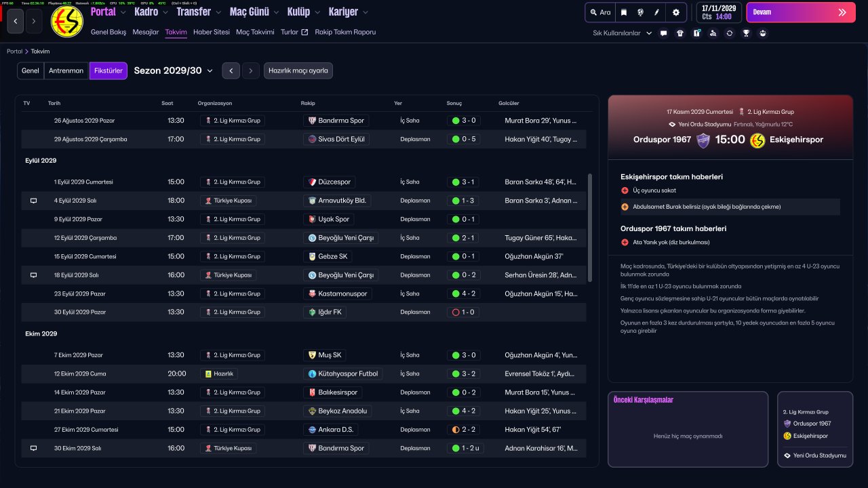Open Bandırma Spor opponent on 26 Ağustos
This screenshot has height=488, width=868.
point(336,121)
